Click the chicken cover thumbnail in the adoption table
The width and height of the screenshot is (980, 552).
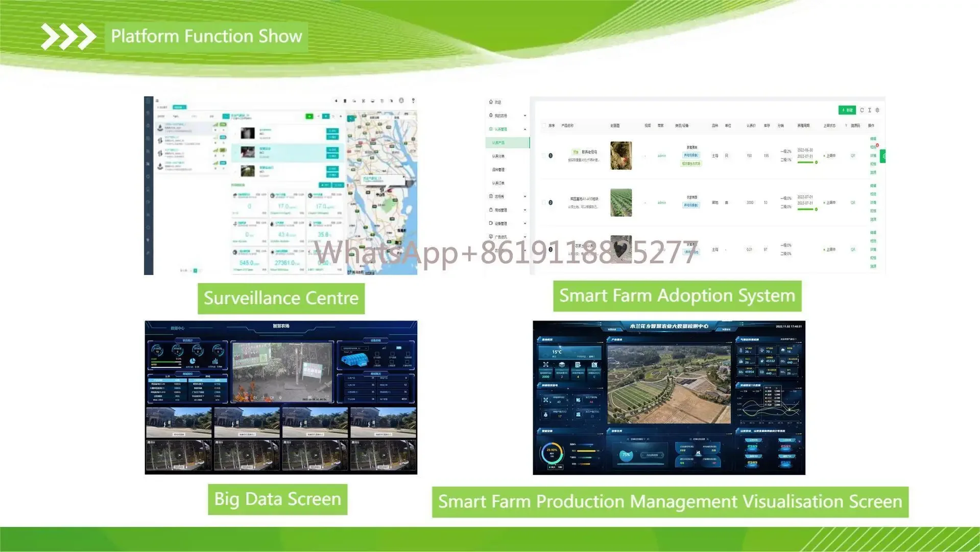(621, 155)
